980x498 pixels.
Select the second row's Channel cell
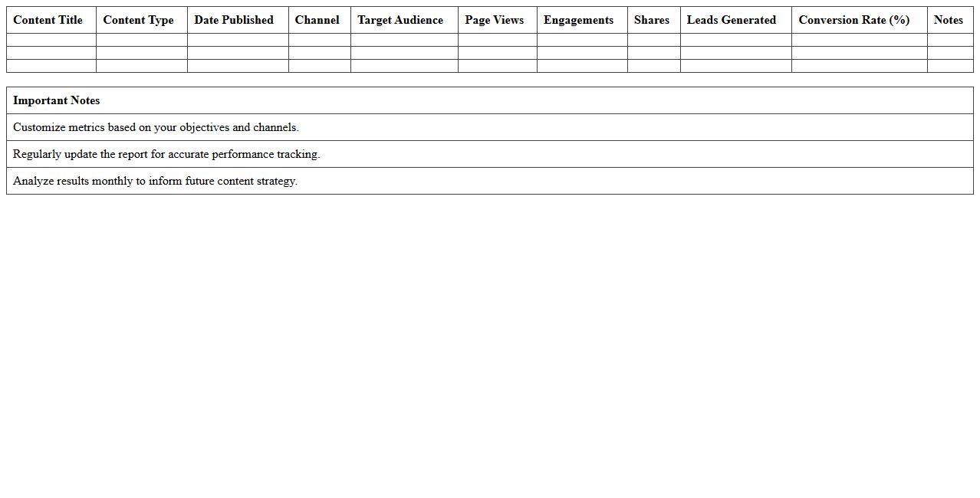(318, 53)
